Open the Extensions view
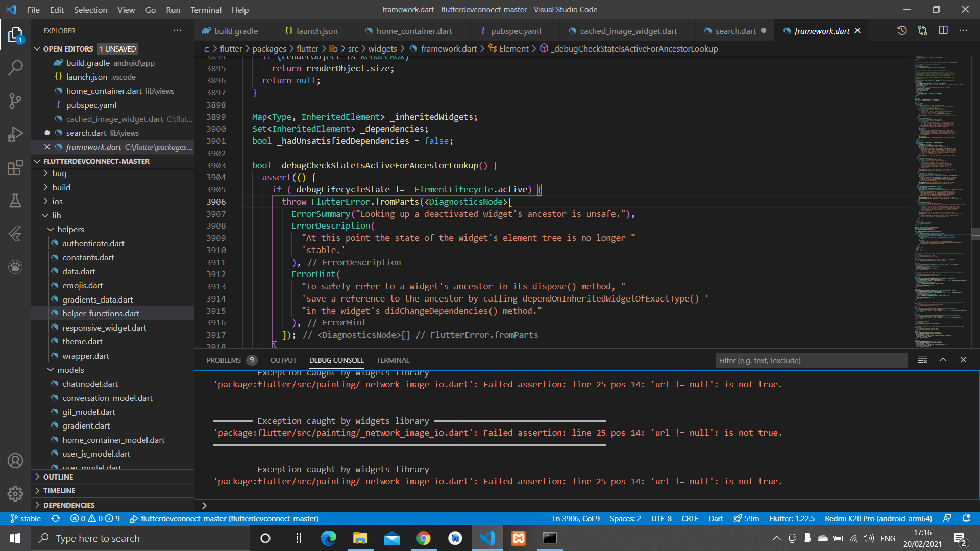The height and width of the screenshot is (551, 980). (x=15, y=167)
